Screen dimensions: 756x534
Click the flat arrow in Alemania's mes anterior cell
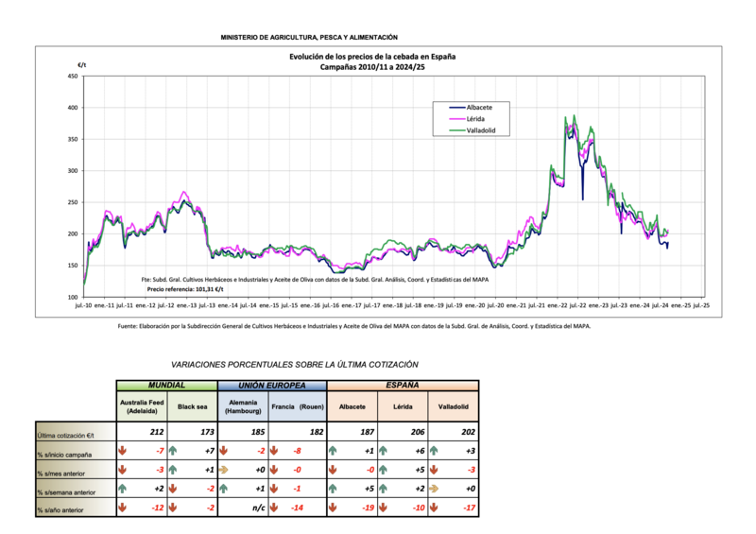pyautogui.click(x=225, y=471)
